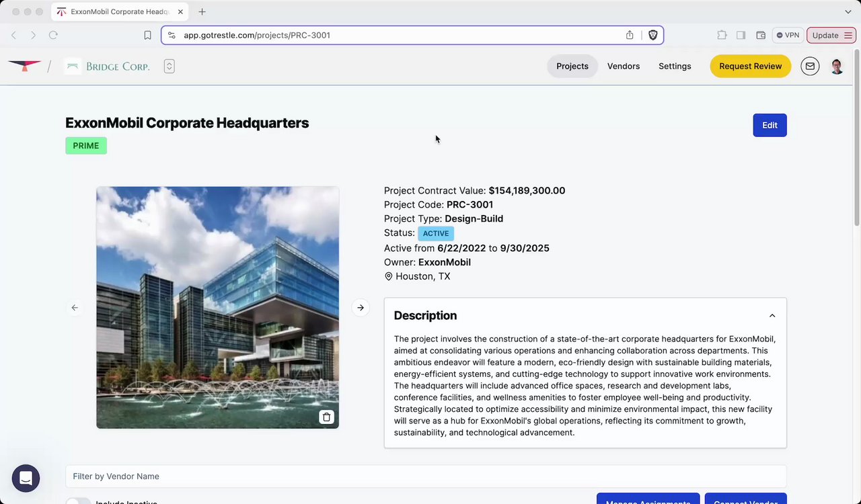
Task: Click the address bar URL
Action: click(257, 35)
